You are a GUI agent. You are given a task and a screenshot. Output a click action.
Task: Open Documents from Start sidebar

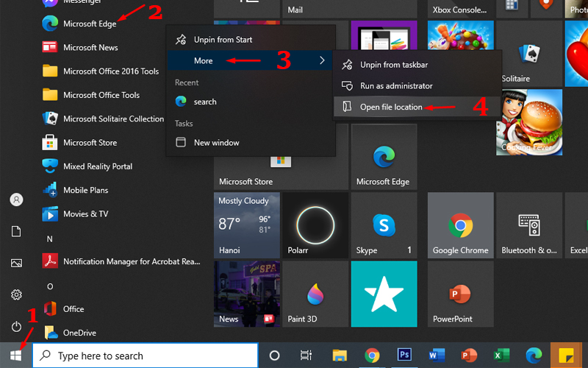coord(16,231)
